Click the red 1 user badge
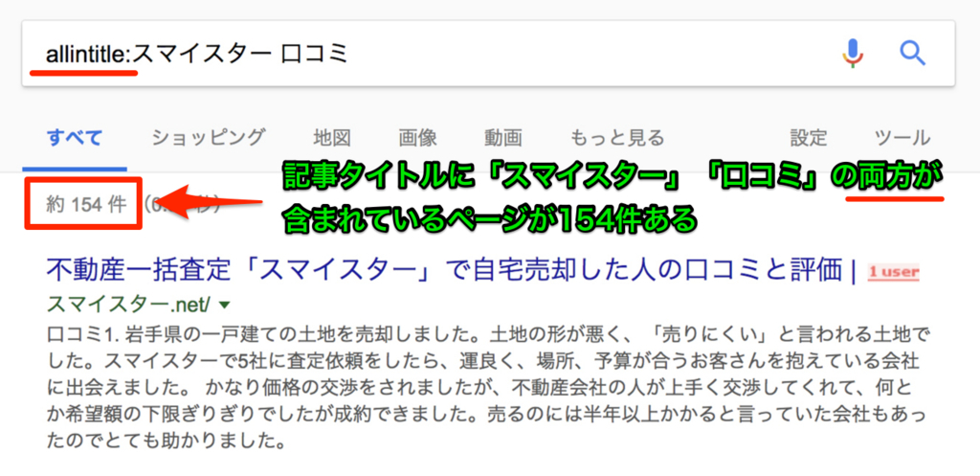This screenshot has width=980, height=476. 893,272
